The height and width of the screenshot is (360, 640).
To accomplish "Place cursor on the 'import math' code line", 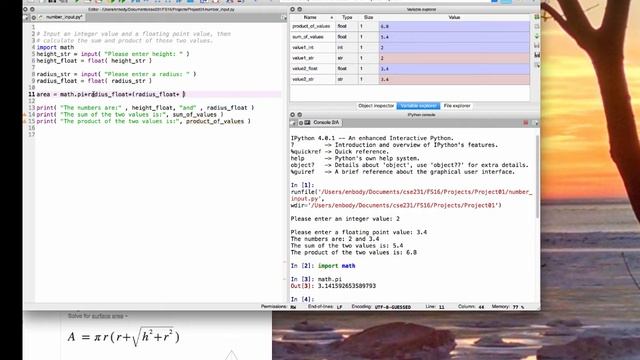I will pos(56,47).
